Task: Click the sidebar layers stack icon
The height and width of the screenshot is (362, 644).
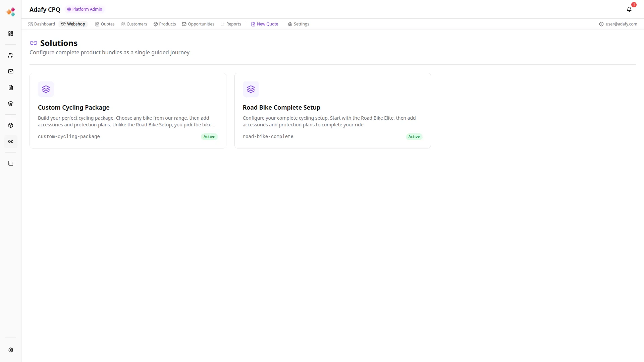Action: pyautogui.click(x=11, y=104)
